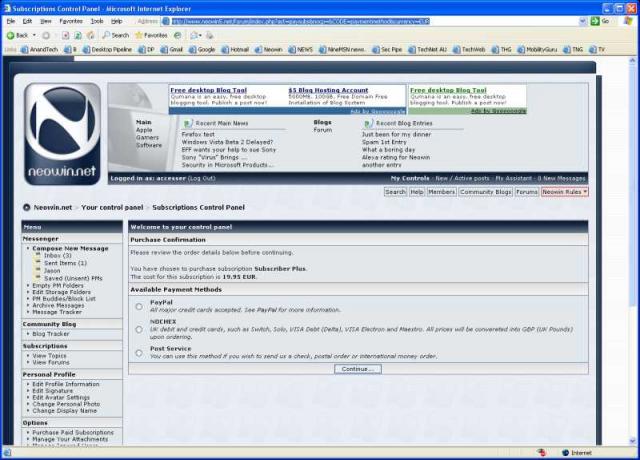The height and width of the screenshot is (460, 640).
Task: Open the Back button history dropdown arrow
Action: click(32, 34)
